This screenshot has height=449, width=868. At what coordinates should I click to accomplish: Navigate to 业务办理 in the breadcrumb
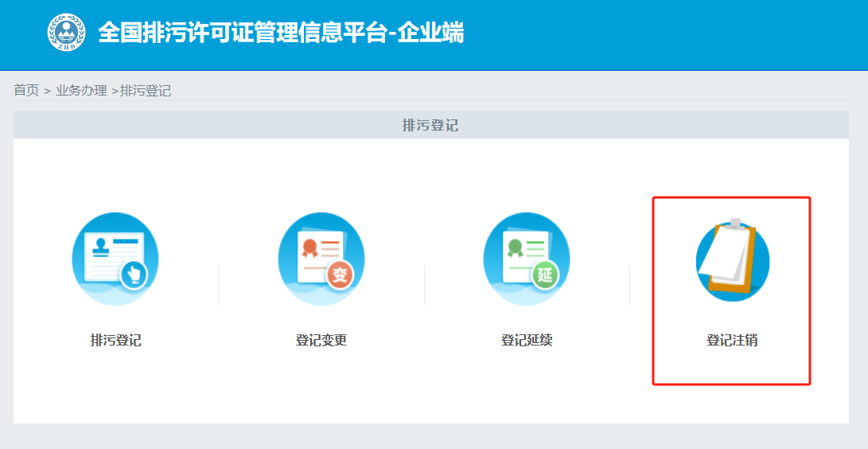(x=81, y=91)
